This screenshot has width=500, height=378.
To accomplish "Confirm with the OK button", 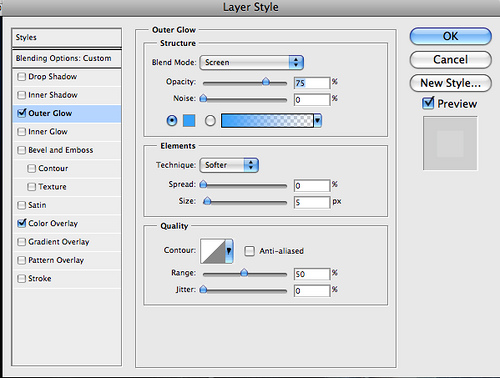I will point(450,36).
